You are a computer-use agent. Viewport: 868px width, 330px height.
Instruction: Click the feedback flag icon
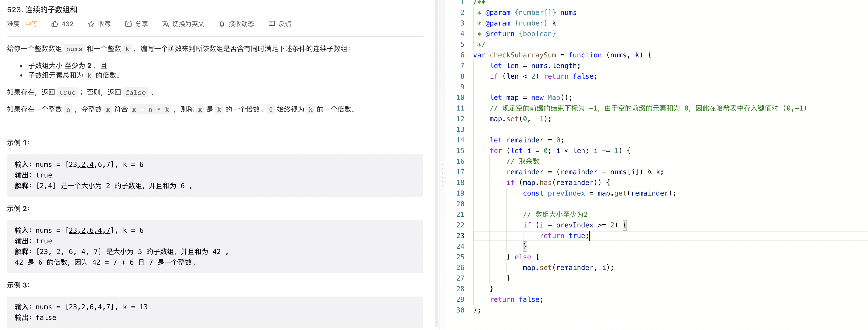[x=271, y=24]
